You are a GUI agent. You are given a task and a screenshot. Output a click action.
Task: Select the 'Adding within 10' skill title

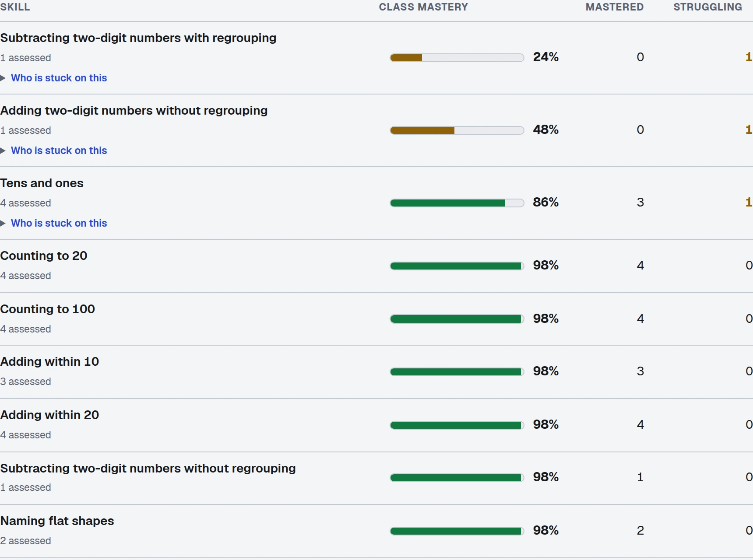(x=49, y=362)
